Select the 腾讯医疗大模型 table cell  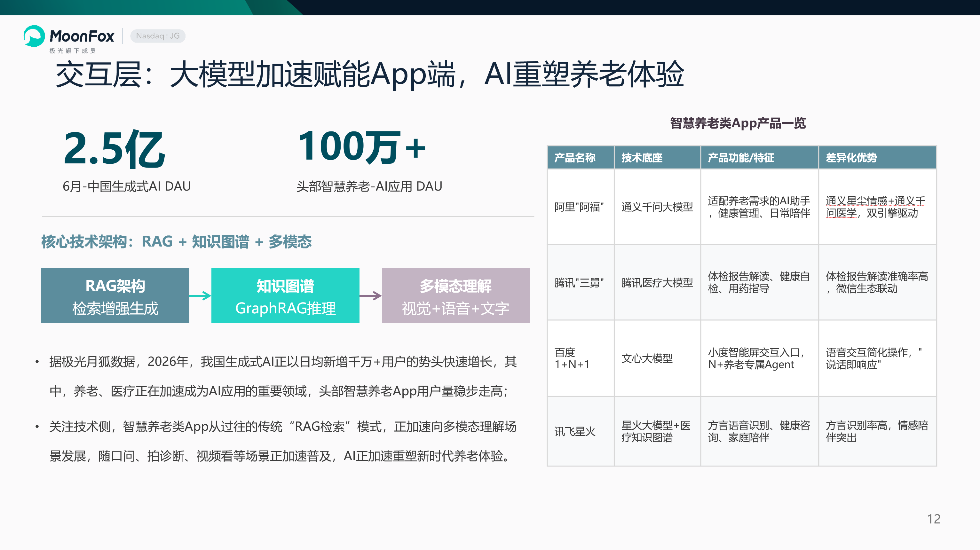[657, 283]
